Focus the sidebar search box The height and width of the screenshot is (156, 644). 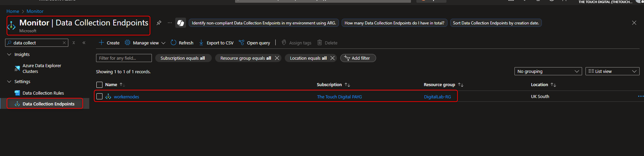coord(37,43)
